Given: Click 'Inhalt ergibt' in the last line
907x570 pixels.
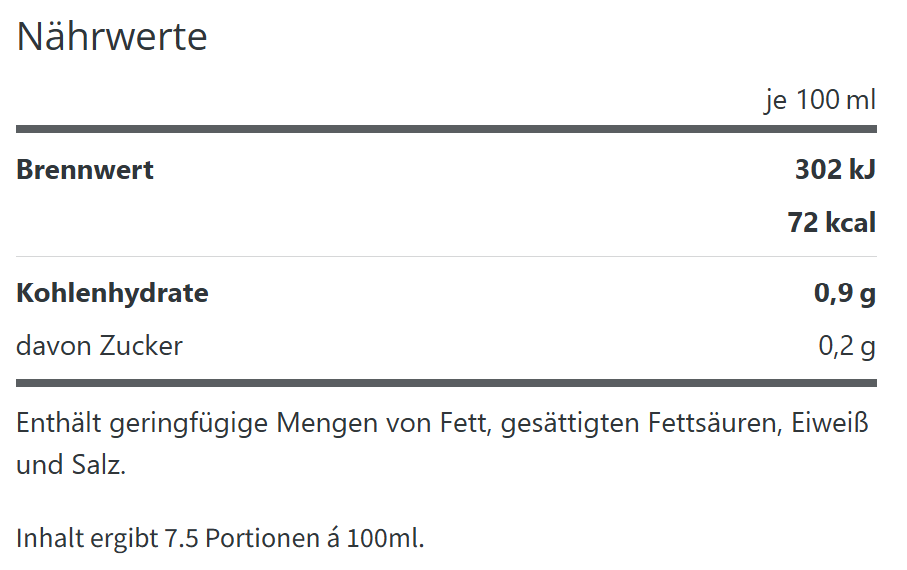Looking at the screenshot, I should point(86,538).
